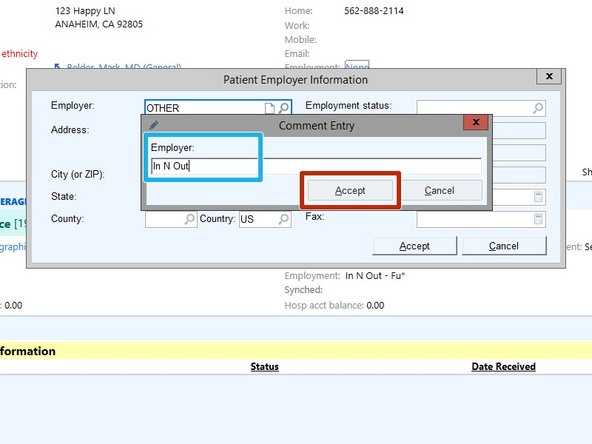Click the Employer field document icon
This screenshot has height=444, width=592.
(x=270, y=108)
